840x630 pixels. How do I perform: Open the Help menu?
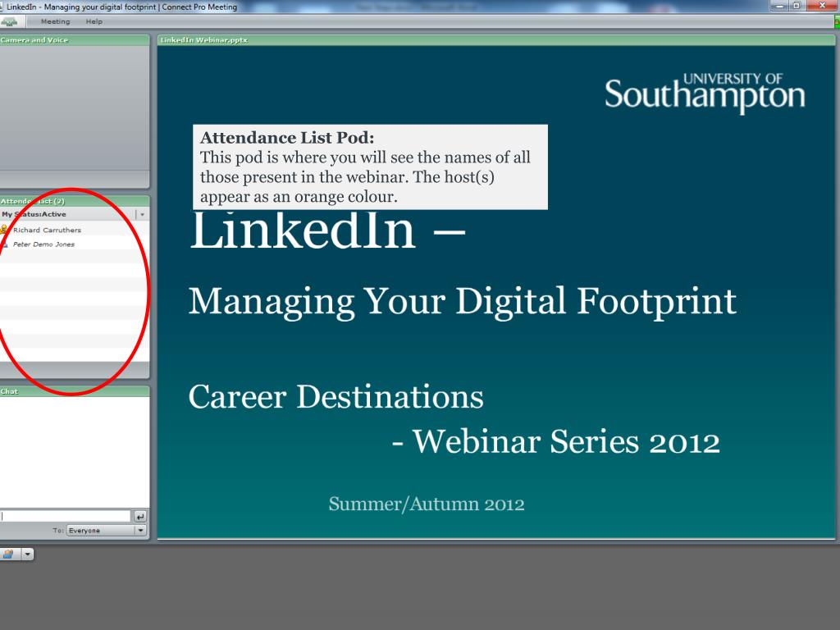[x=94, y=21]
